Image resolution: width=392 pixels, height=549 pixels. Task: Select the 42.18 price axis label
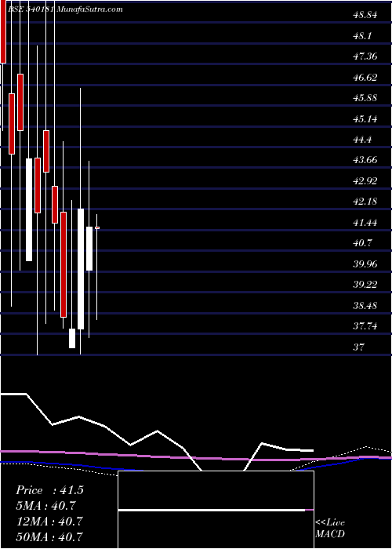365,202
